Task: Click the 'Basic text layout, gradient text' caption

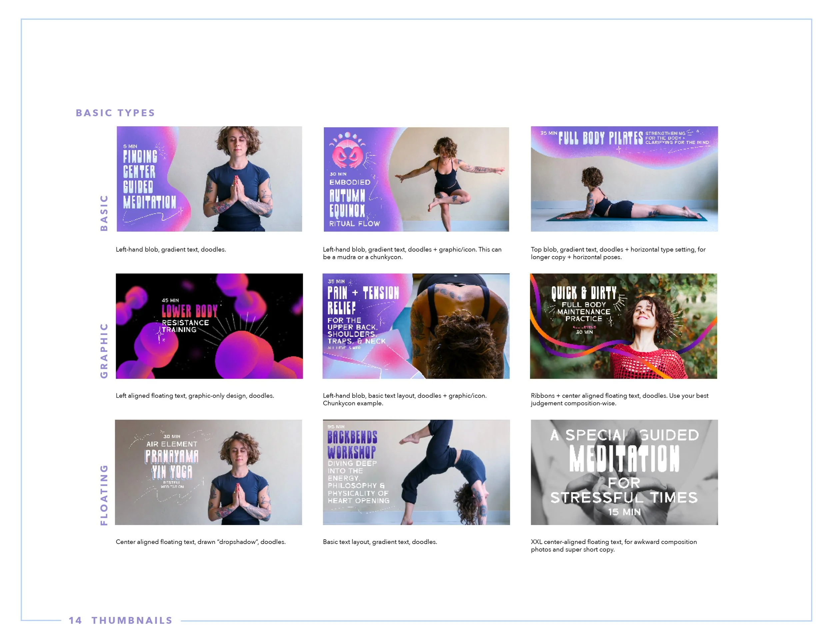Action: [x=380, y=542]
